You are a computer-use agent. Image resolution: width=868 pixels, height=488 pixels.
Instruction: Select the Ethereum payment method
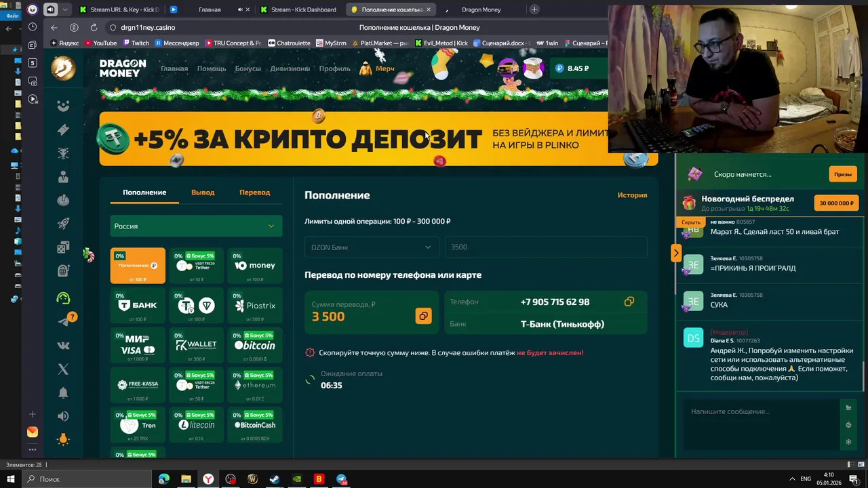point(255,385)
